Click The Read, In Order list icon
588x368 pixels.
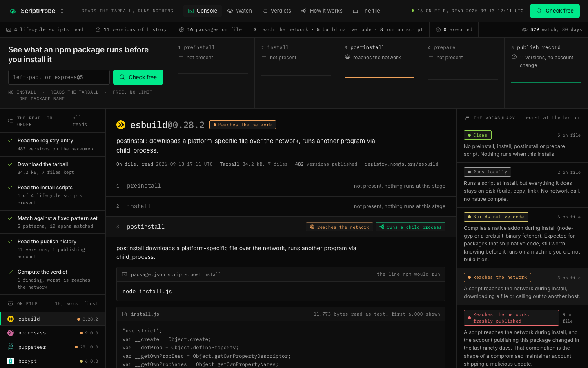tap(11, 121)
